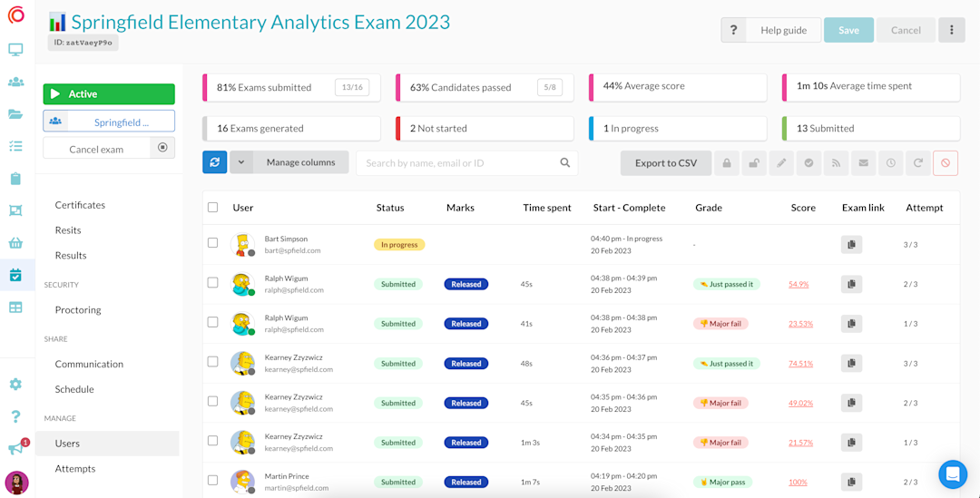Tick the checkbox for Bart Simpson

tap(213, 242)
